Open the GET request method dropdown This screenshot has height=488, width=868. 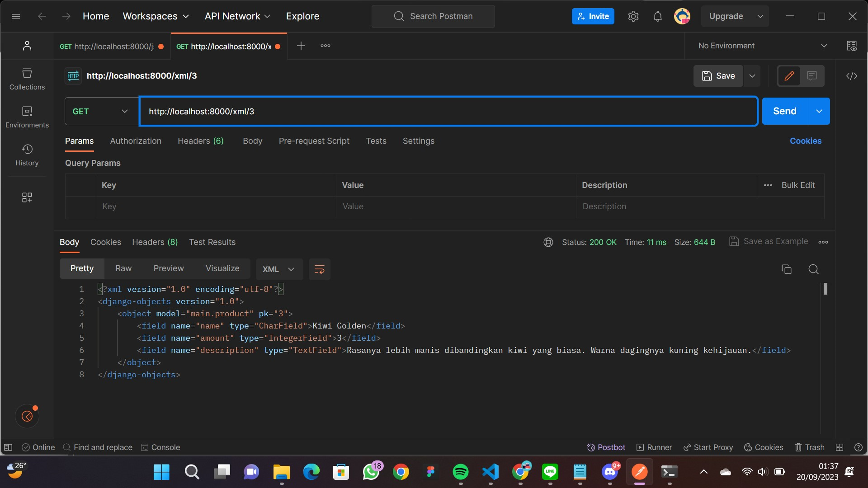[100, 111]
